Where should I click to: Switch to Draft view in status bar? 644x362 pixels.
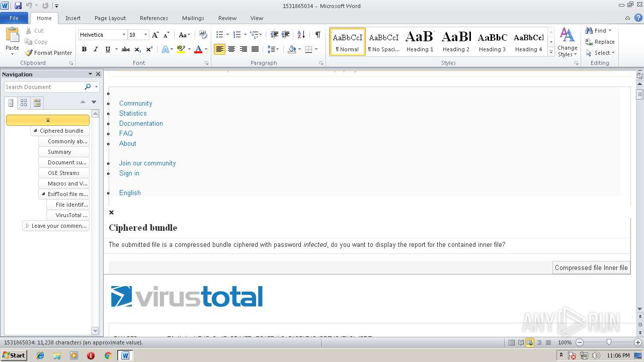[x=548, y=342]
